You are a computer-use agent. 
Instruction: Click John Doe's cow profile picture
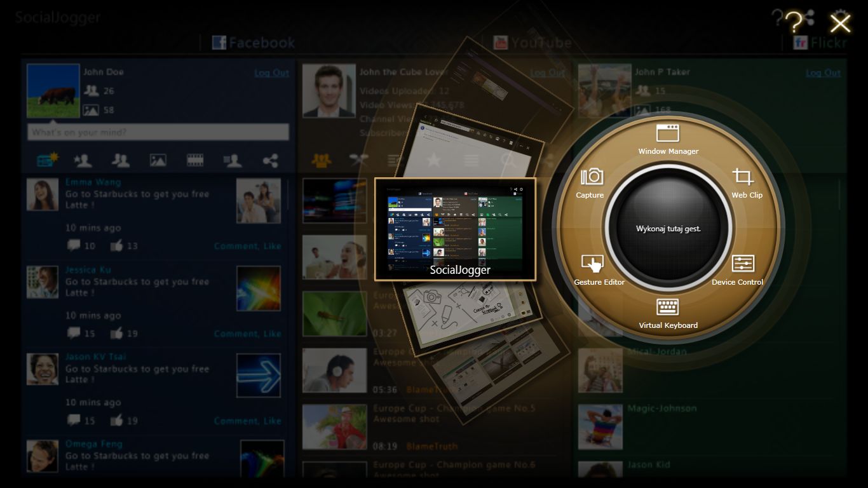(53, 91)
